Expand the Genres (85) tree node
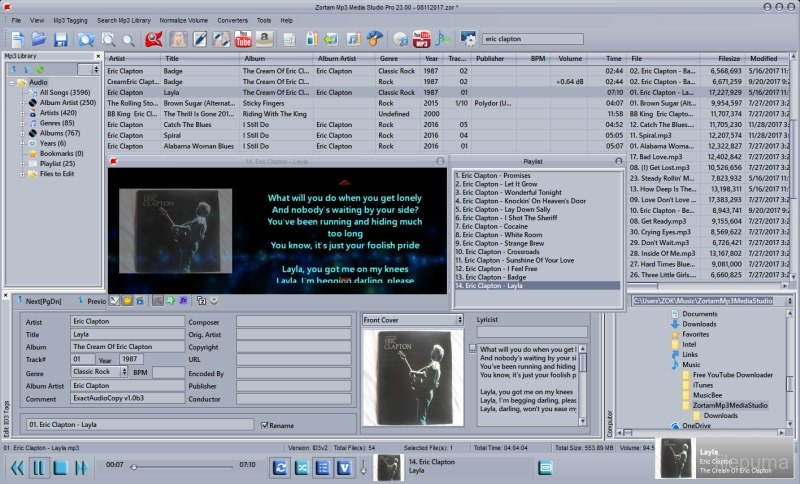Screen dimensions: 800x484 (21, 123)
